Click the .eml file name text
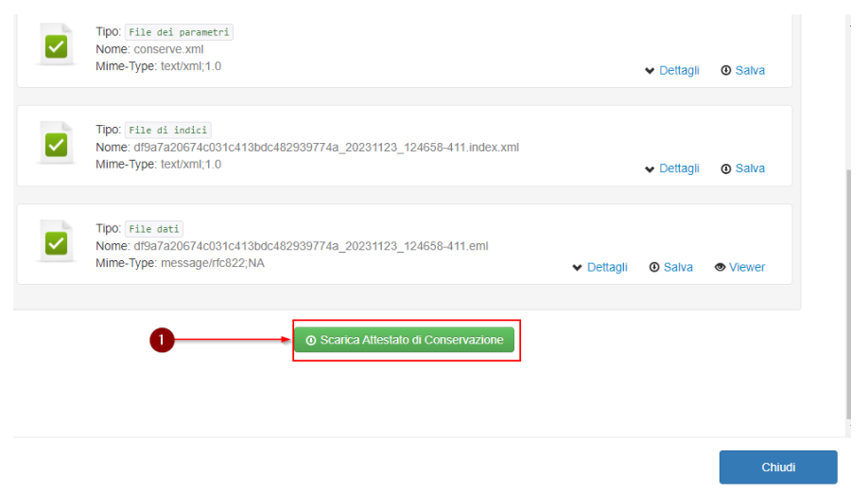The height and width of the screenshot is (494, 868). click(x=310, y=246)
